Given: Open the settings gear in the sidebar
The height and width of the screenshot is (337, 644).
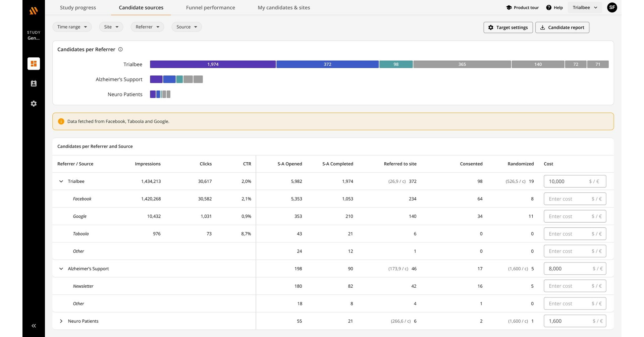Looking at the screenshot, I should (34, 103).
